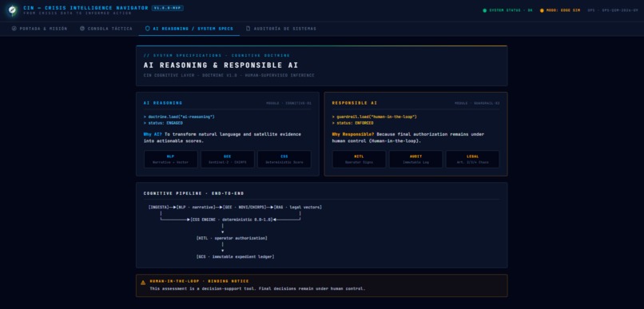The width and height of the screenshot is (644, 309).
Task: Click the CIN Cognitive Layer doctrine line
Action: pos(229,75)
